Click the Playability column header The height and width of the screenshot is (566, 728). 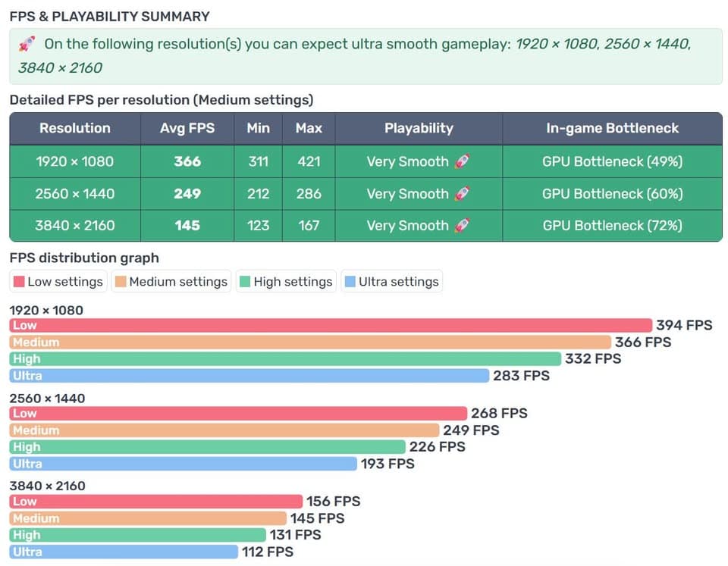click(x=419, y=129)
